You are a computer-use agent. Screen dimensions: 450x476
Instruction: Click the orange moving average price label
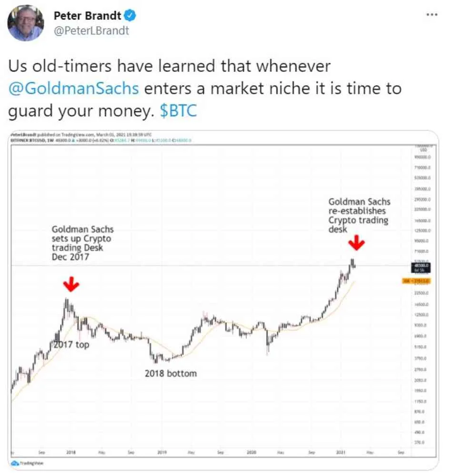[x=416, y=281]
